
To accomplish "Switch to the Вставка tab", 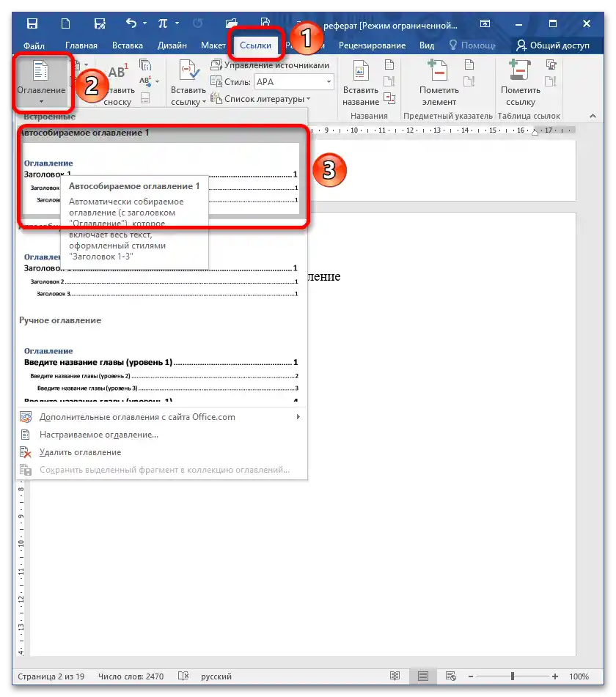I will (127, 45).
